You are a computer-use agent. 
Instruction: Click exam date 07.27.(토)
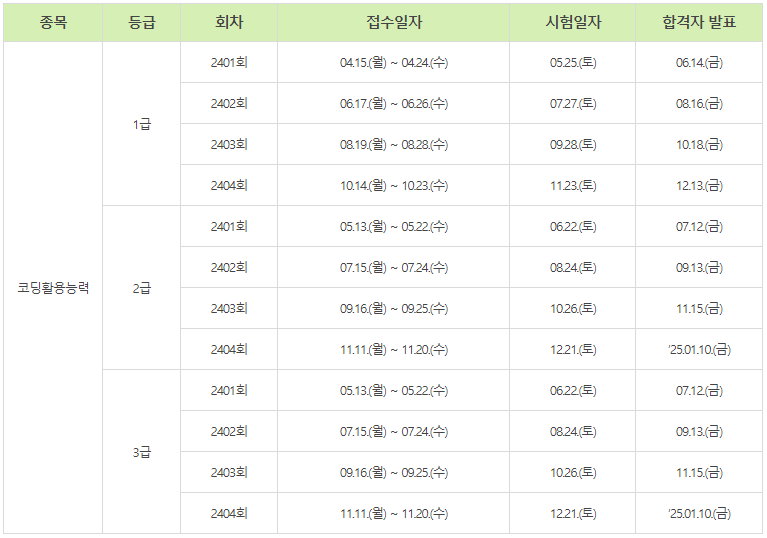[573, 104]
